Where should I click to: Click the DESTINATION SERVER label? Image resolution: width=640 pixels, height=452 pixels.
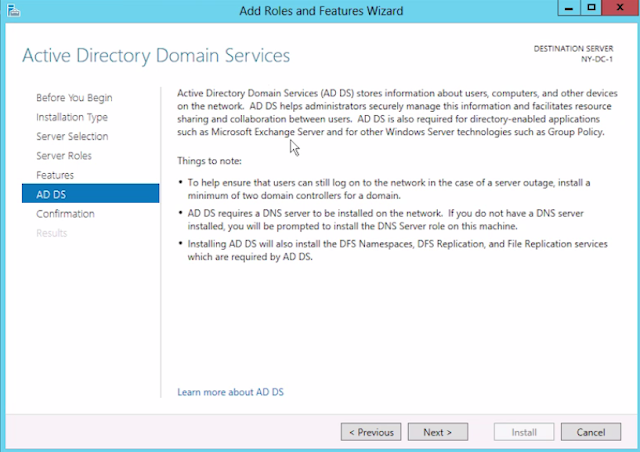click(573, 49)
